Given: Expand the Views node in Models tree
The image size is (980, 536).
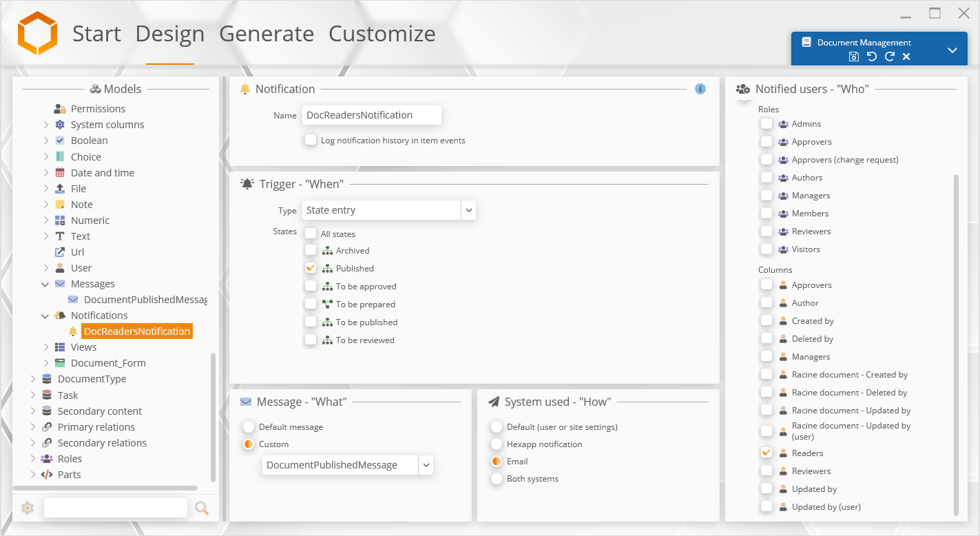Looking at the screenshot, I should tap(46, 347).
